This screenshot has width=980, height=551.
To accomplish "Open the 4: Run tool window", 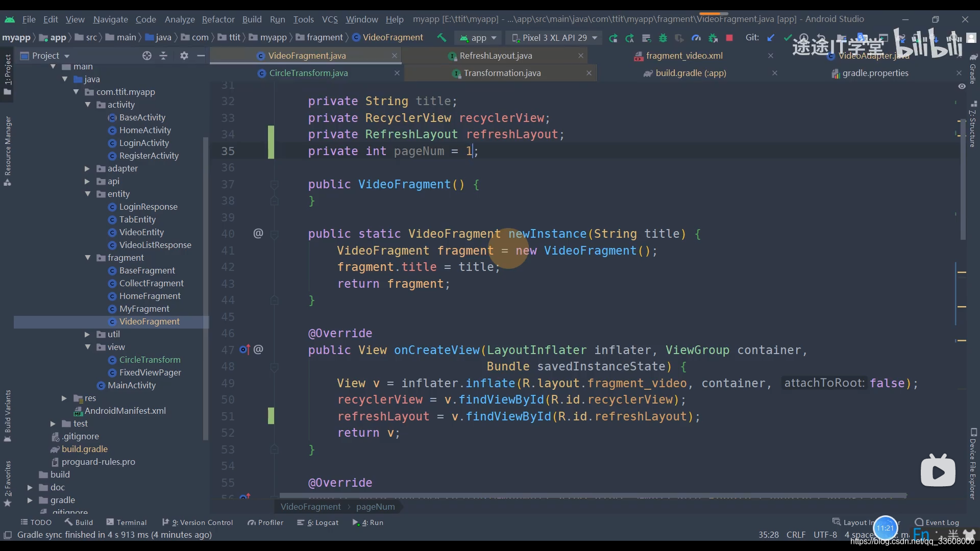I will click(x=368, y=522).
